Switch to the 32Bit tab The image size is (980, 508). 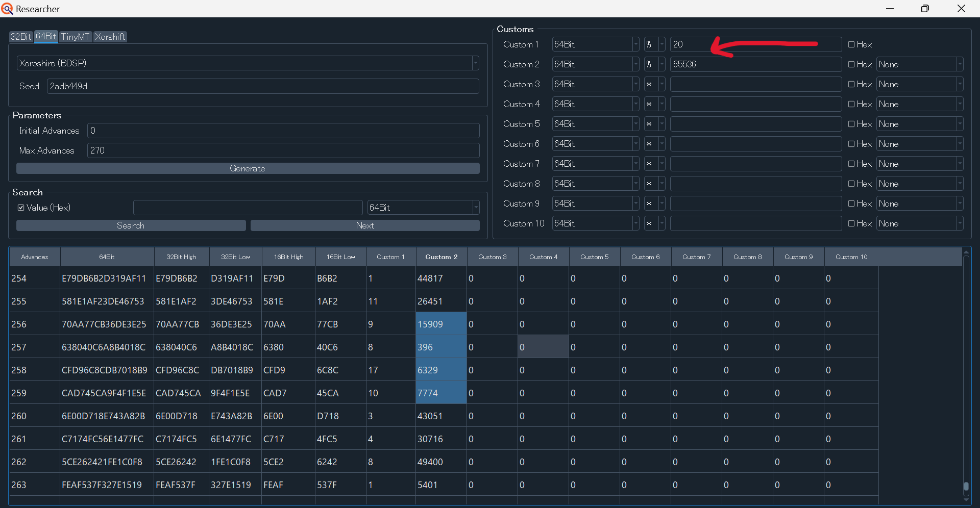21,37
